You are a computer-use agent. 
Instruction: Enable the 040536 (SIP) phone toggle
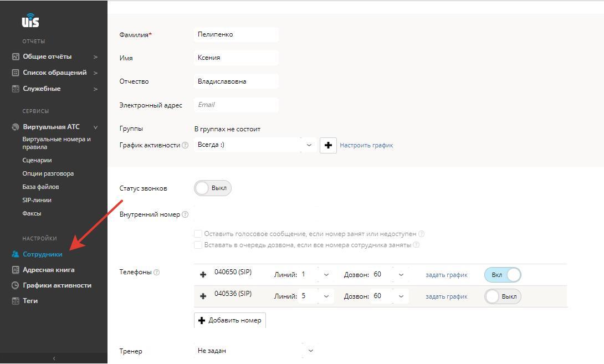(503, 296)
